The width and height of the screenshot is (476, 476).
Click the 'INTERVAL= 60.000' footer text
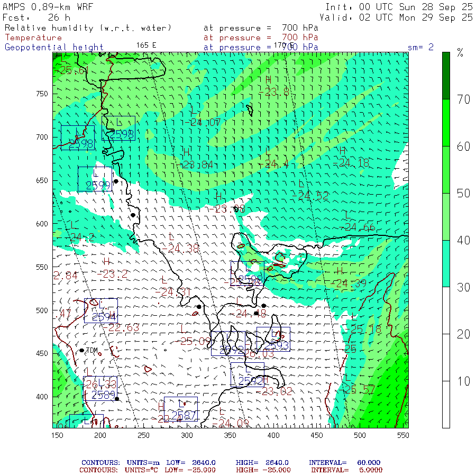[344, 463]
